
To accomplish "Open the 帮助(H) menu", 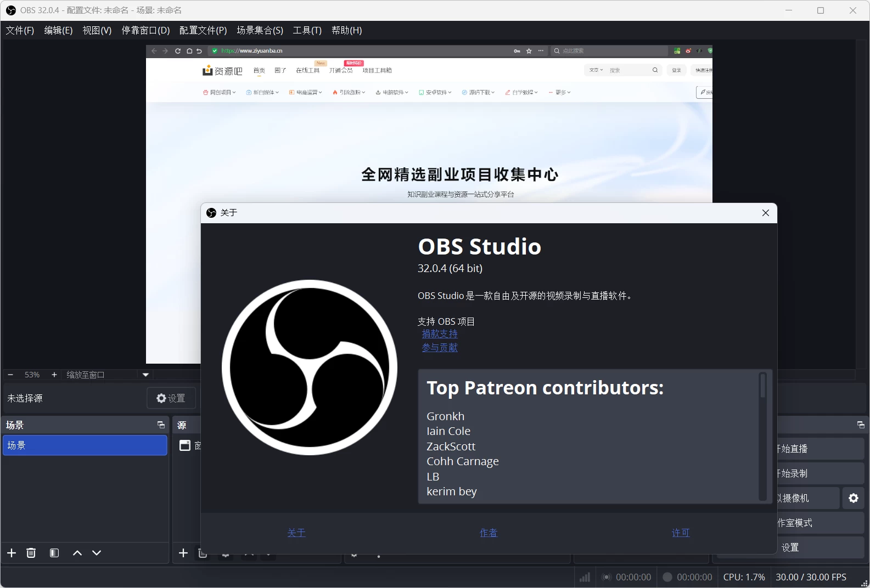I will pyautogui.click(x=347, y=30).
